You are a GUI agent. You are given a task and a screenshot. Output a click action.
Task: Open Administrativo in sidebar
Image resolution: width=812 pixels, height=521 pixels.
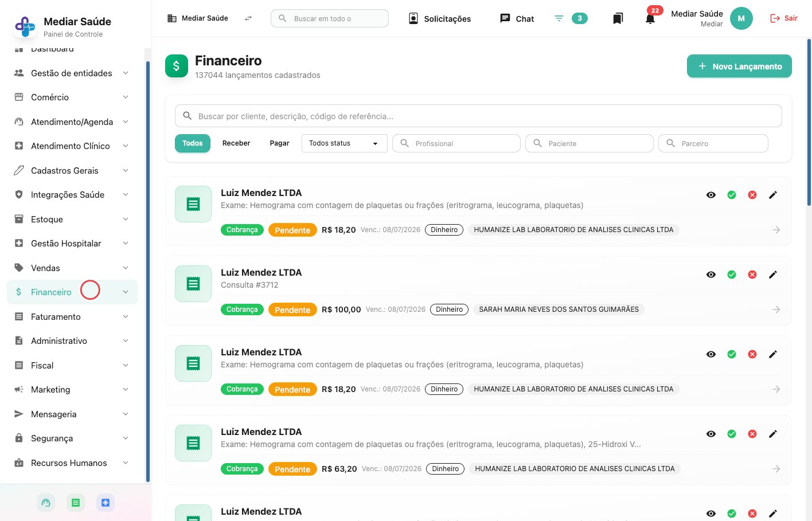(x=72, y=341)
